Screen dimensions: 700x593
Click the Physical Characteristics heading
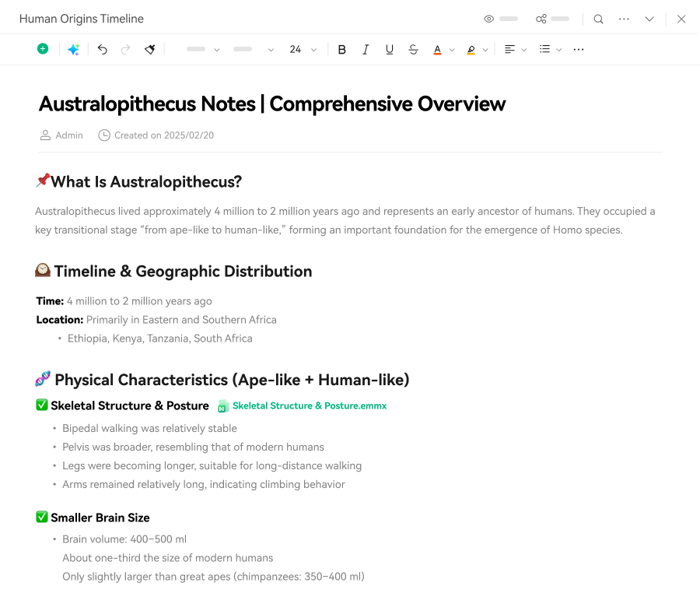point(232,380)
